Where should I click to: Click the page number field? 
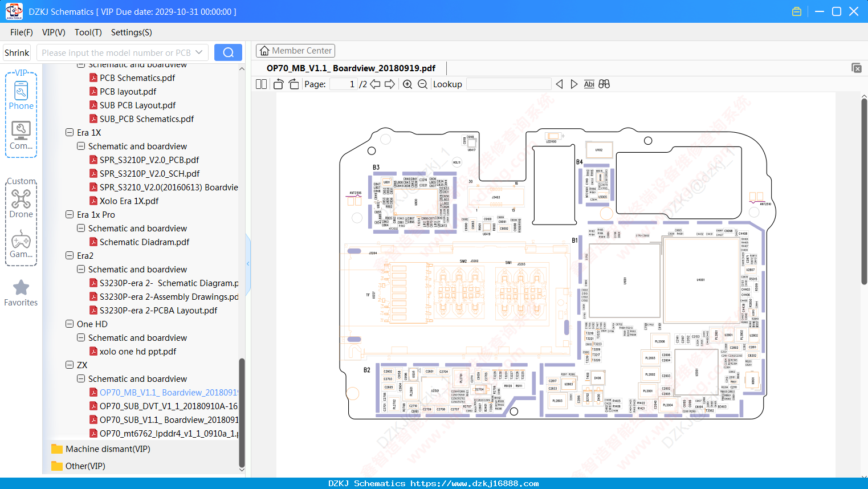[343, 84]
